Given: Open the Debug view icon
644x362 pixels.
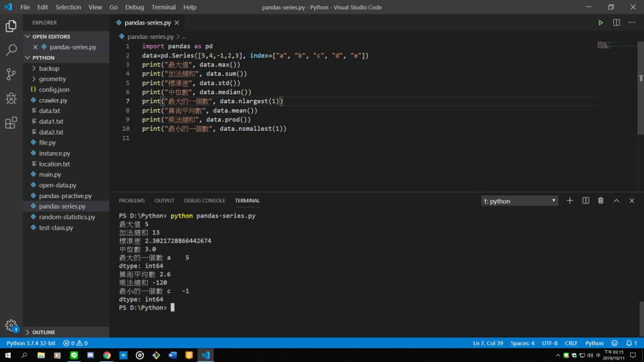Looking at the screenshot, I should [x=11, y=99].
